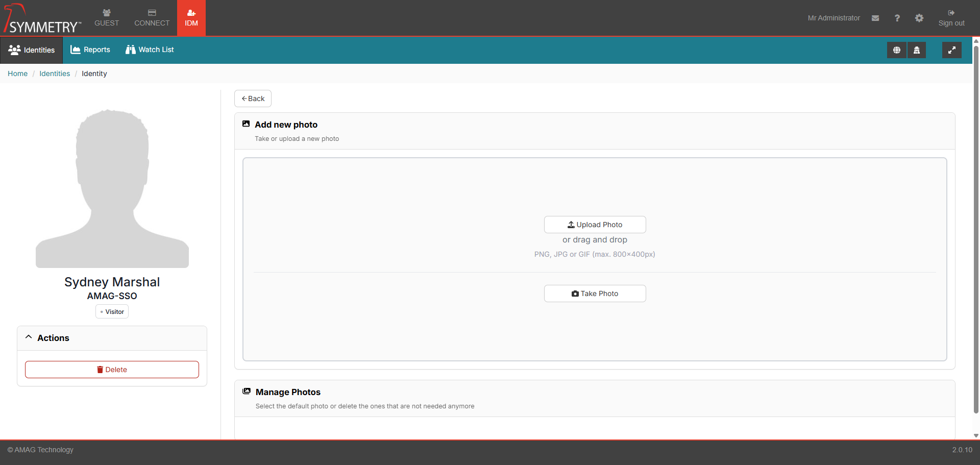Open the Reports menu item
This screenshot has height=465, width=980.
[90, 50]
